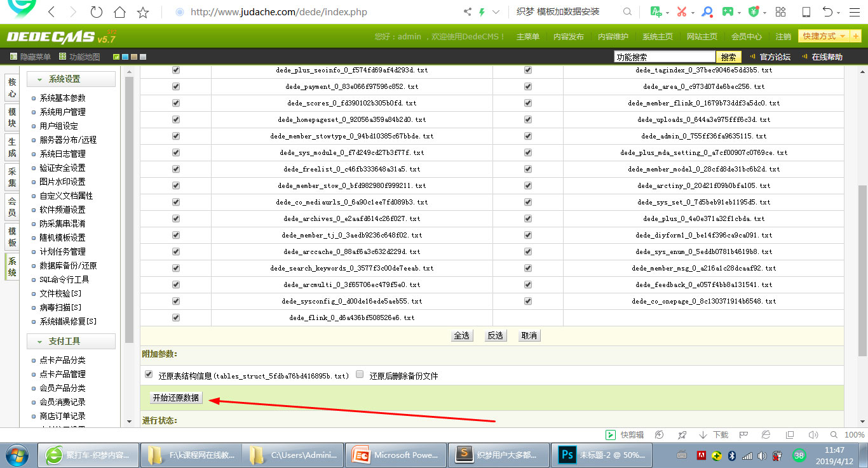
Task: Collapse the 系统设置 menu section
Action: pyautogui.click(x=71, y=79)
